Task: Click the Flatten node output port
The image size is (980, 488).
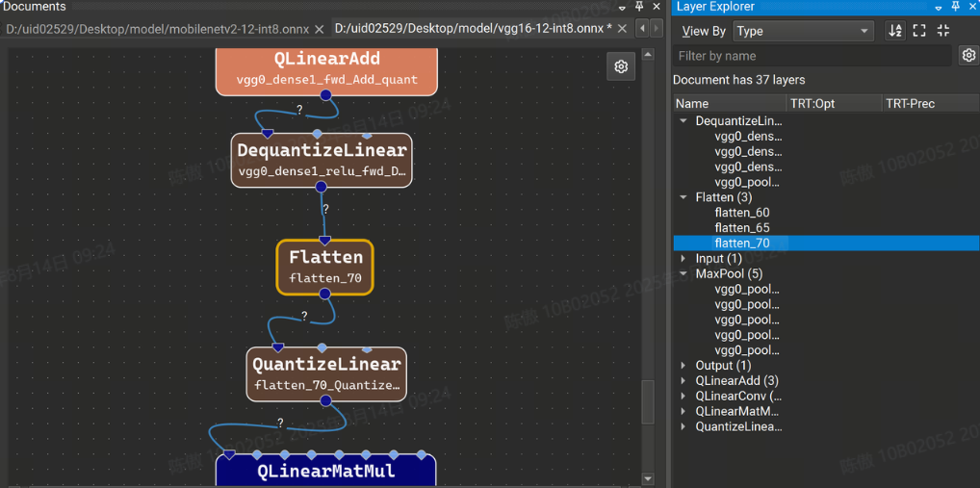Action: click(324, 294)
